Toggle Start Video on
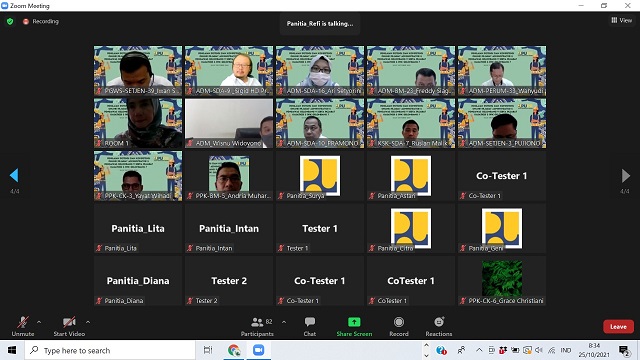Viewport: 640px width, 360px height. (x=69, y=327)
